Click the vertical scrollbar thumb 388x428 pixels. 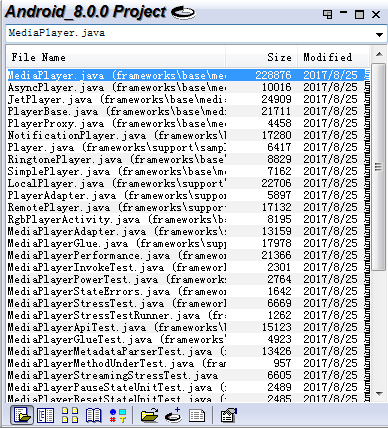click(379, 167)
